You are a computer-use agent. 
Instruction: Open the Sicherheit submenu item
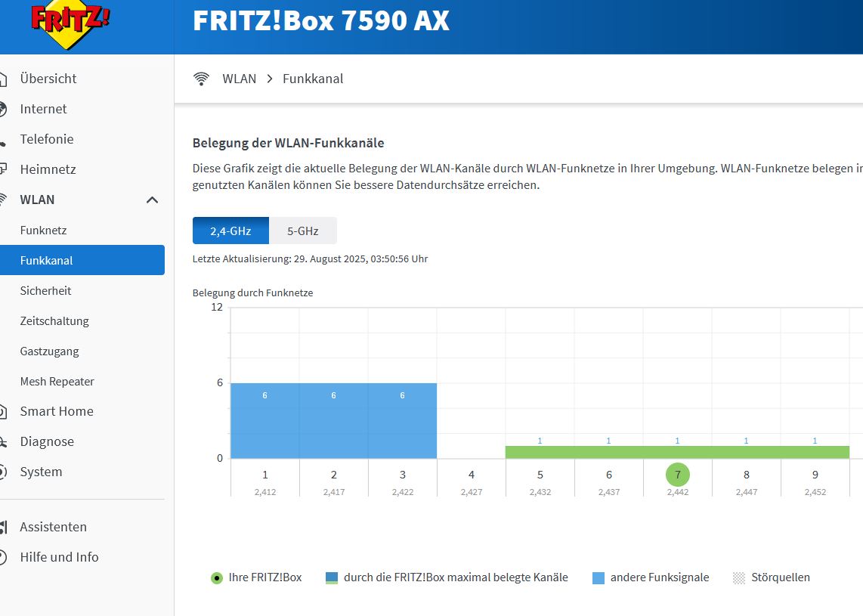click(45, 291)
